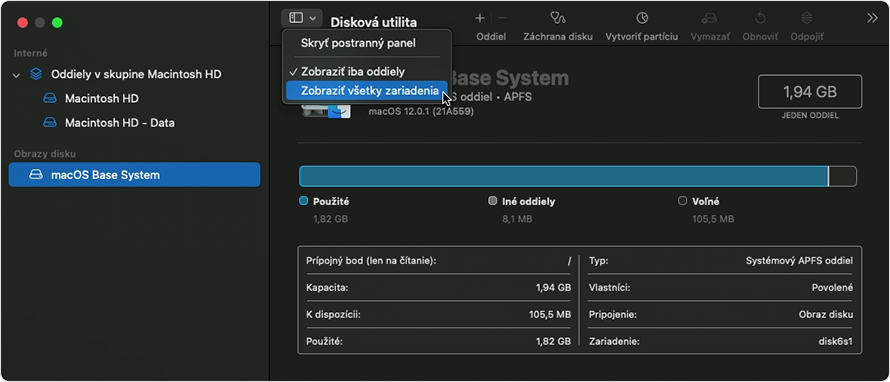The image size is (890, 382).
Task: Click the Obnoviť restore icon
Action: 760,18
